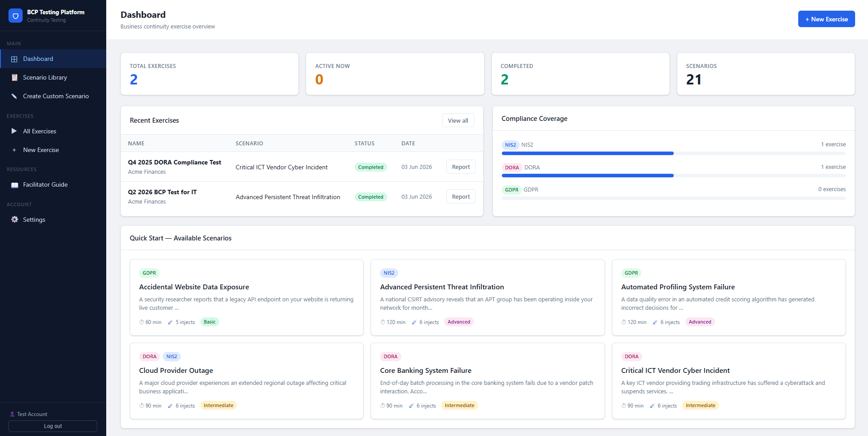Viewport: 868px width, 436px height.
Task: Click the DATE column header
Action: click(x=408, y=144)
